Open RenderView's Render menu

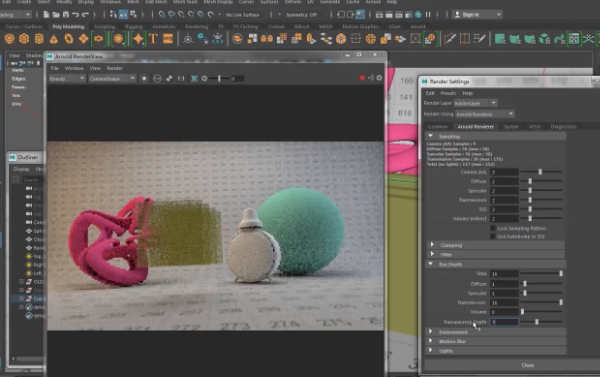point(115,68)
